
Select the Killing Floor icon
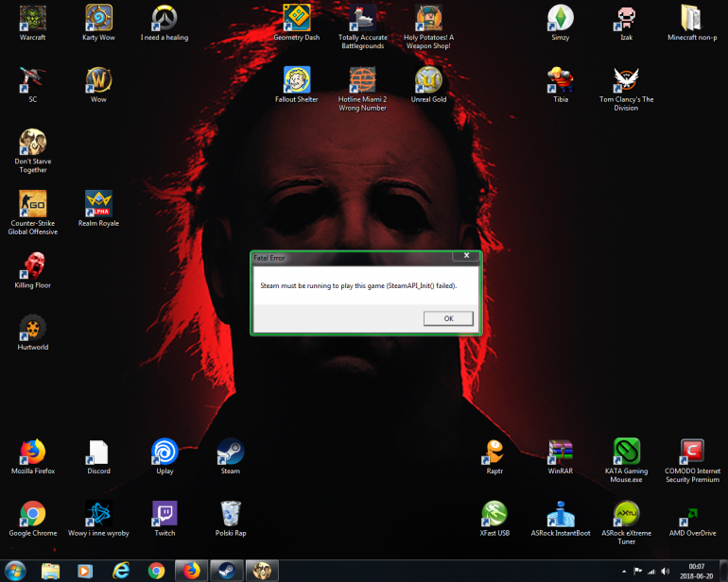tap(32, 270)
